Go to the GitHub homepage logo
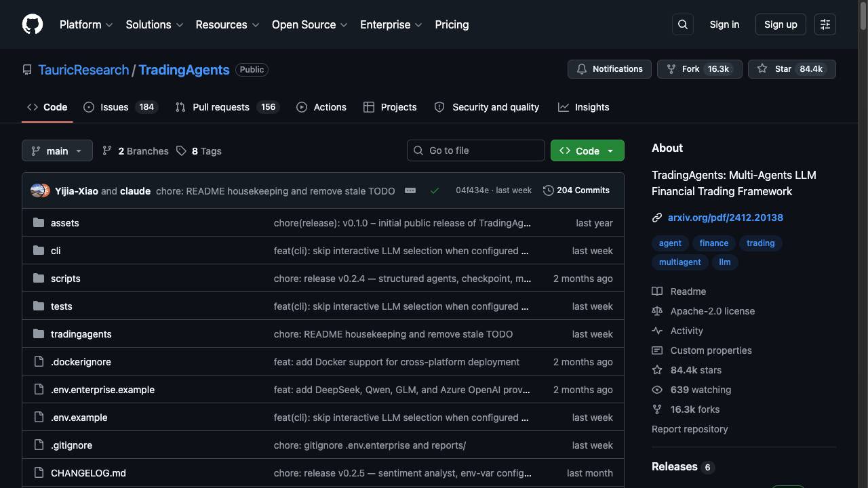 pyautogui.click(x=33, y=24)
